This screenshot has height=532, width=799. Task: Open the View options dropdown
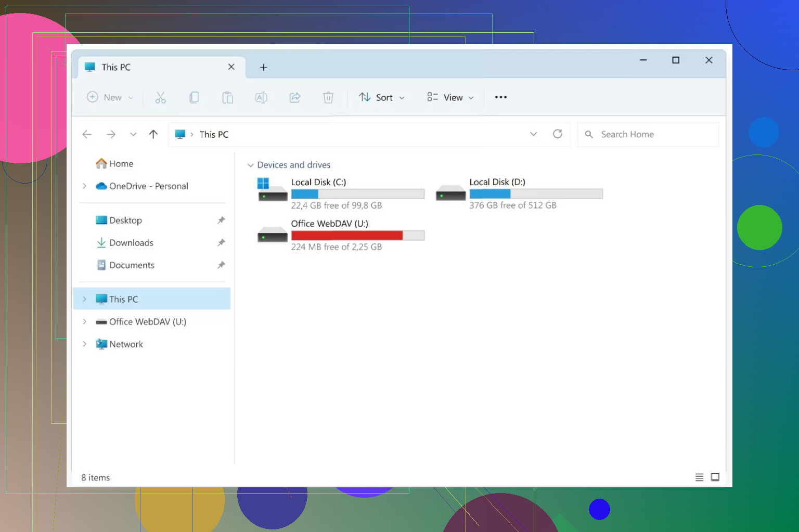(450, 98)
